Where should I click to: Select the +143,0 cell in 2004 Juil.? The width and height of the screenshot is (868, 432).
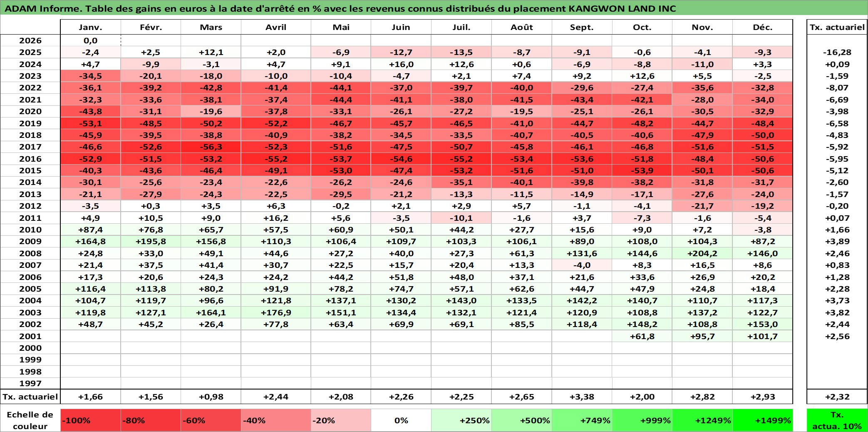[x=461, y=300]
